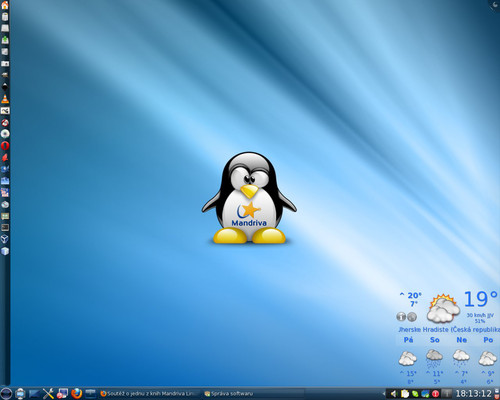
Task: Click the green chat icon in the system tray
Action: coord(415,394)
